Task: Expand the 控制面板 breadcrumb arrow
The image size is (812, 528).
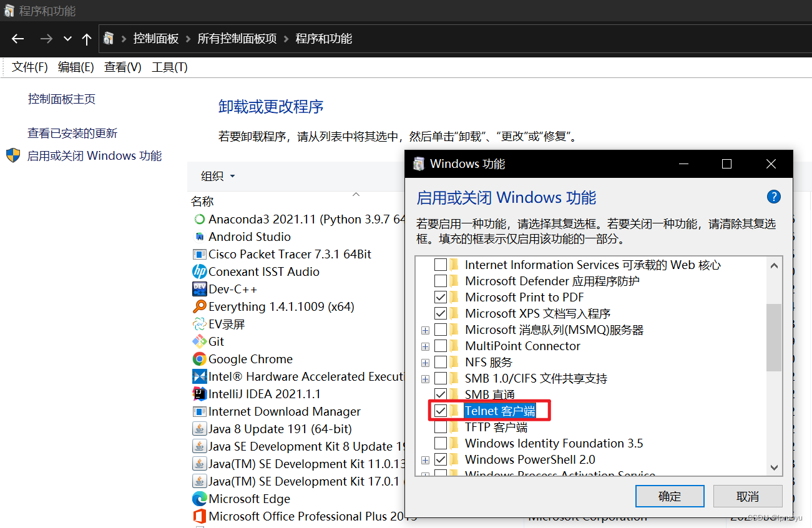Action: coord(188,39)
